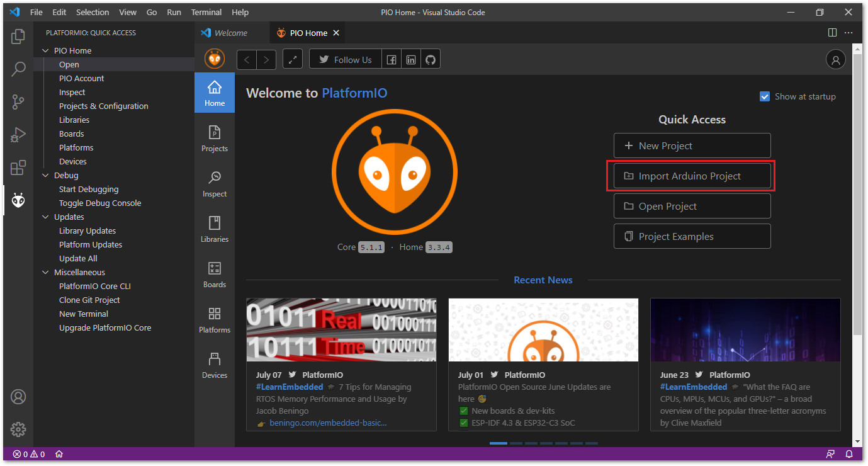Open the Run and Debug view
The height and width of the screenshot is (466, 868).
tap(18, 134)
